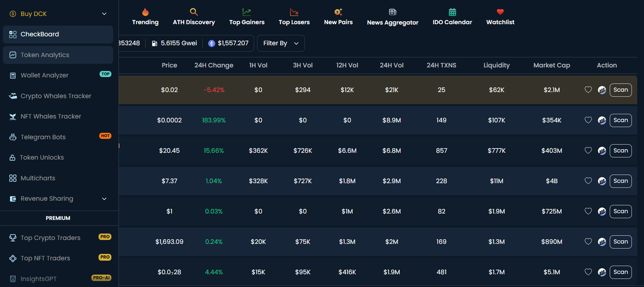Viewport: 644px width, 287px height.
Task: Favorite the $0.0002 price row token
Action: coord(588,120)
